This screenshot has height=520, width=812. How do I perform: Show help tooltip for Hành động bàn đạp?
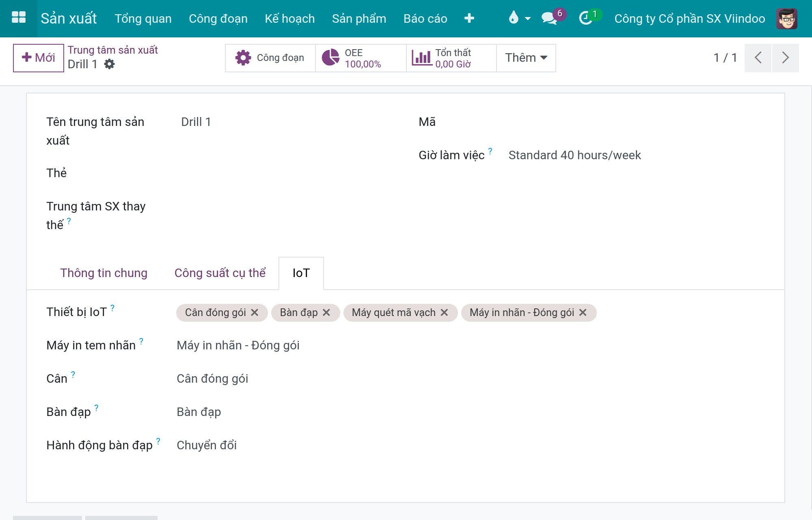click(x=158, y=441)
